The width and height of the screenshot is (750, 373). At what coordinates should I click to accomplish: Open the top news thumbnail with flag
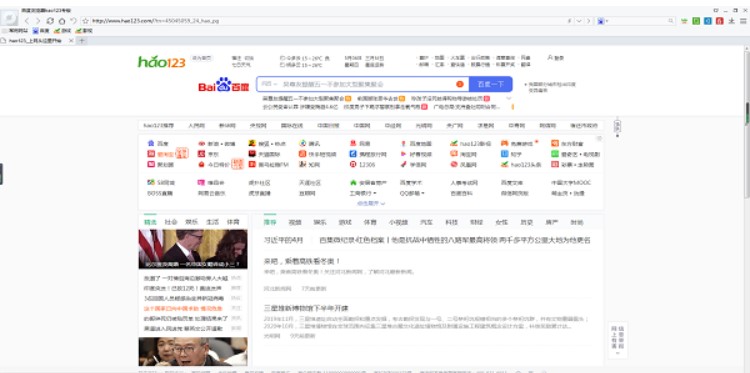pos(193,249)
